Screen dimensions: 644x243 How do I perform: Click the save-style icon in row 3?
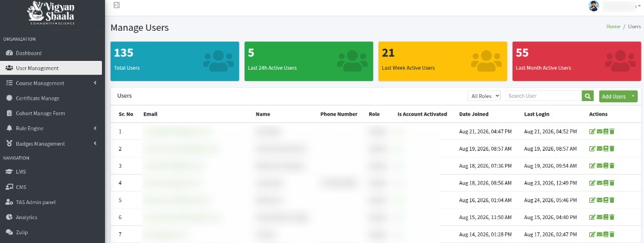coord(606,166)
